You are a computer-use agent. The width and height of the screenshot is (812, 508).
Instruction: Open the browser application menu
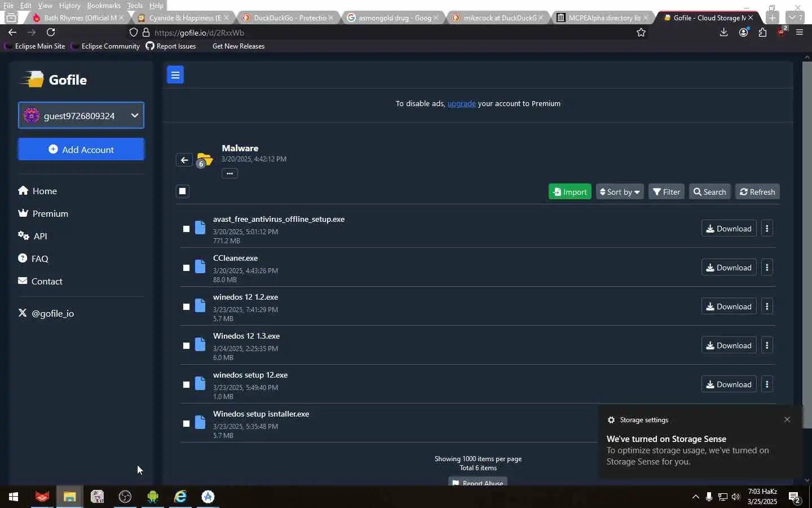(x=800, y=33)
